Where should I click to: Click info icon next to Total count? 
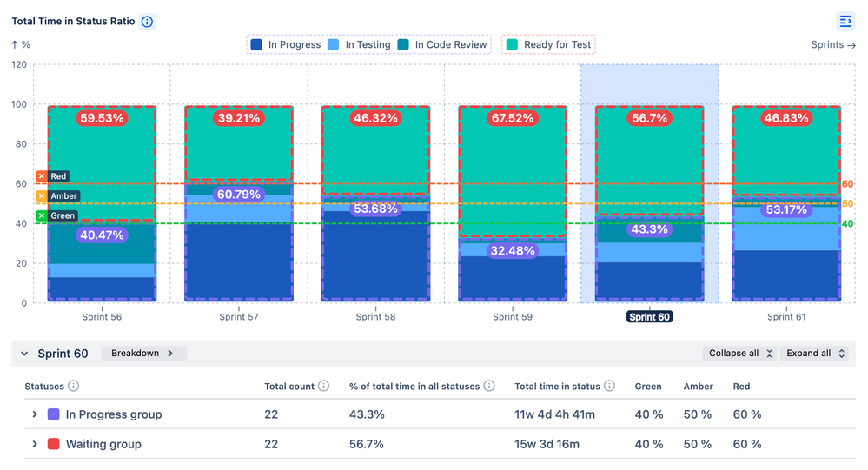[324, 386]
